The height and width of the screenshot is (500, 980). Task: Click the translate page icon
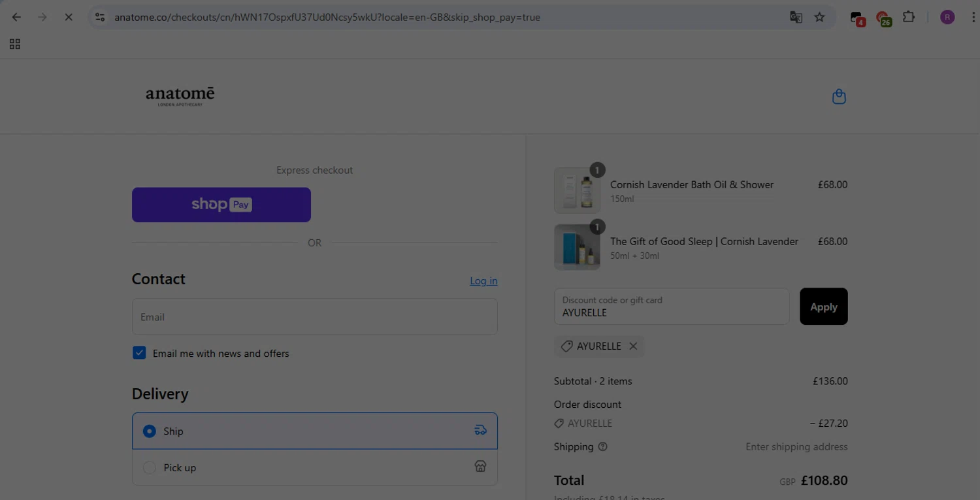click(x=796, y=18)
